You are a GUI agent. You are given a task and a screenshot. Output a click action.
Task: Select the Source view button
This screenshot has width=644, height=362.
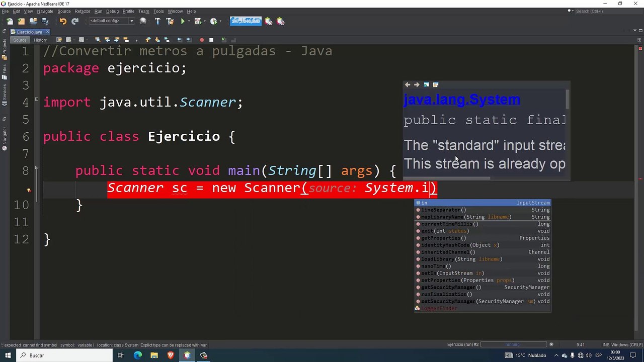[x=20, y=40]
